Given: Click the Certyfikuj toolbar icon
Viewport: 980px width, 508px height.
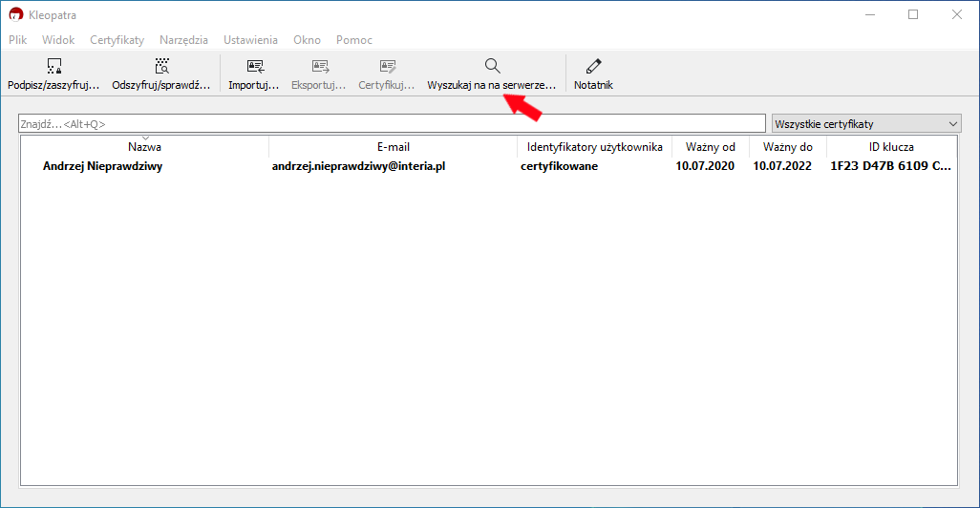Looking at the screenshot, I should click(388, 66).
